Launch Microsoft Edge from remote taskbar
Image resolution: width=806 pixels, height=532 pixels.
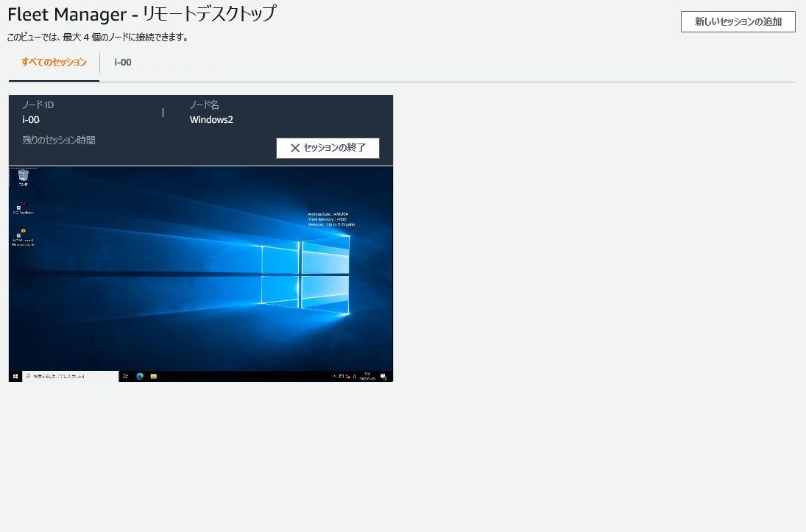click(x=140, y=376)
